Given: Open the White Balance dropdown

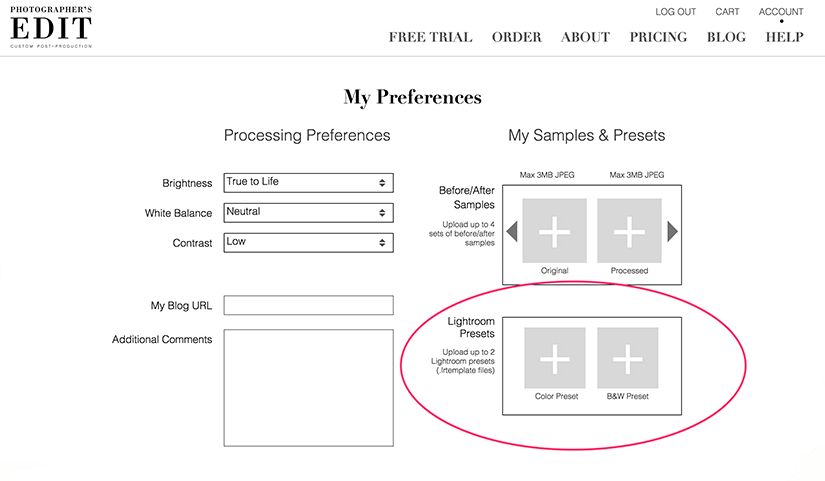Looking at the screenshot, I should click(308, 212).
